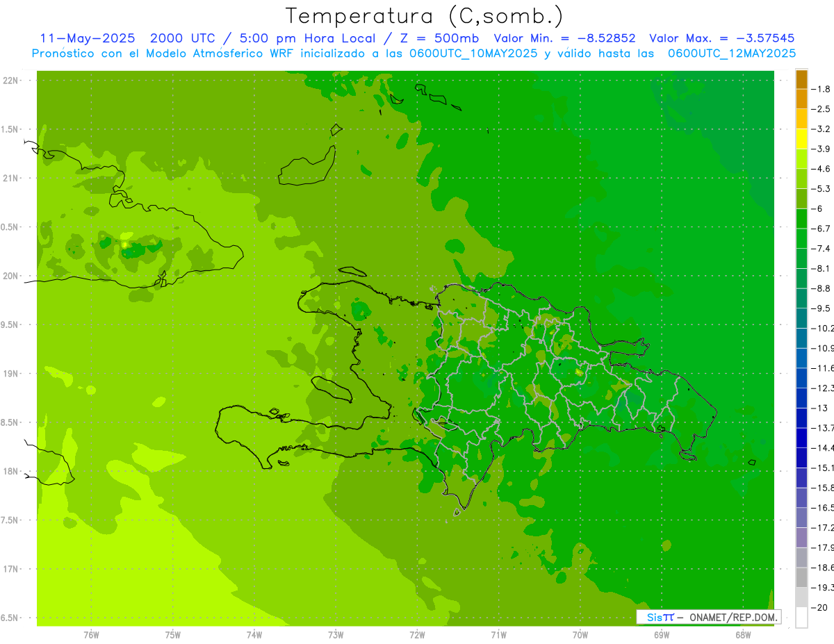Click the '-8.8' colorbar value
The width and height of the screenshot is (834, 644).
tap(821, 288)
